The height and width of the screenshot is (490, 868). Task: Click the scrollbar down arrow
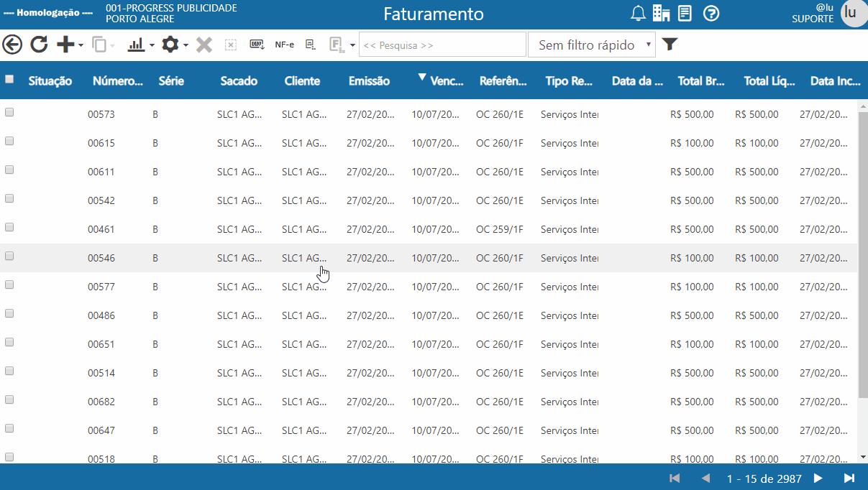(x=863, y=456)
